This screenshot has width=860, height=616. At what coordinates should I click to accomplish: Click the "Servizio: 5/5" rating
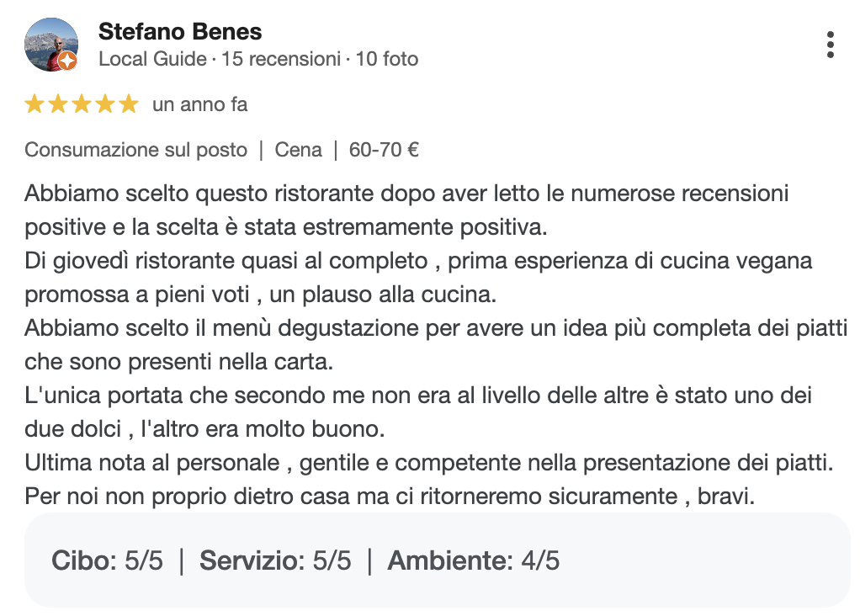(275, 561)
